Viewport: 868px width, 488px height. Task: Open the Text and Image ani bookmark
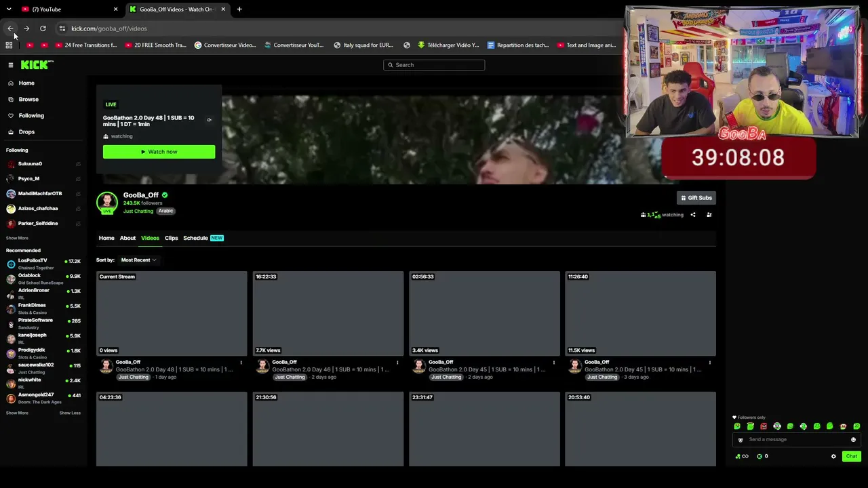point(587,45)
